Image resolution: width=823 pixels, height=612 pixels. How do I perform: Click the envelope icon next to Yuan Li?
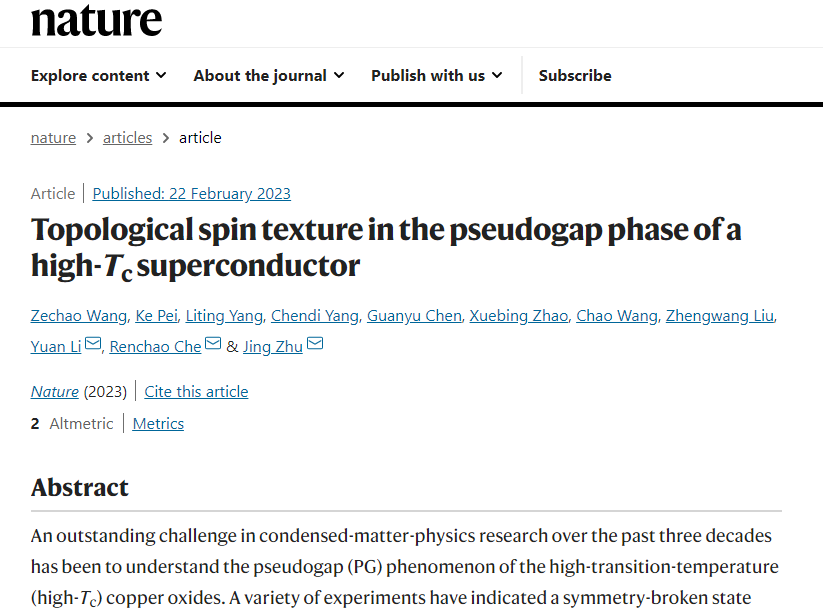[x=93, y=343]
